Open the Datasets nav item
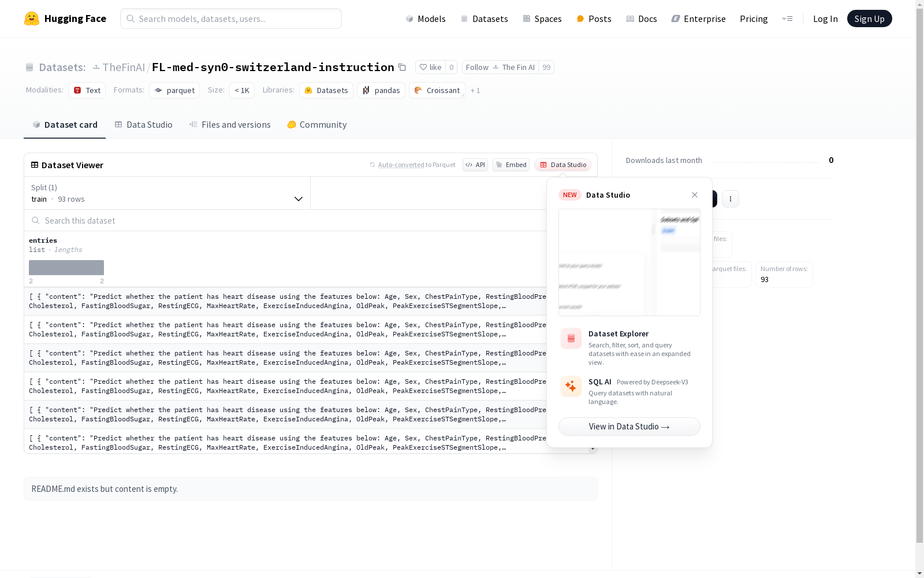Screen dimensions: 924x578 pyautogui.click(x=484, y=18)
